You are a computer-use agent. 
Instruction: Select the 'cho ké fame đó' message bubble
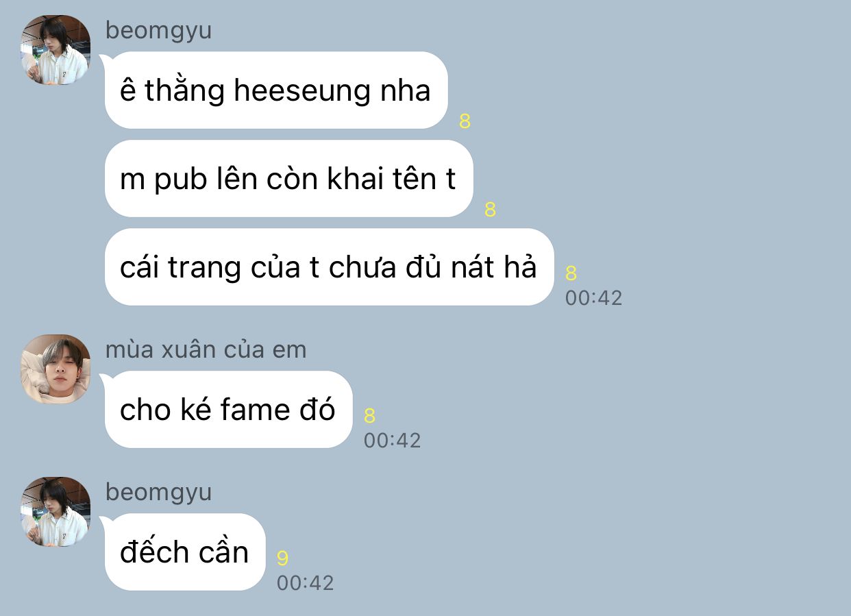click(228, 410)
